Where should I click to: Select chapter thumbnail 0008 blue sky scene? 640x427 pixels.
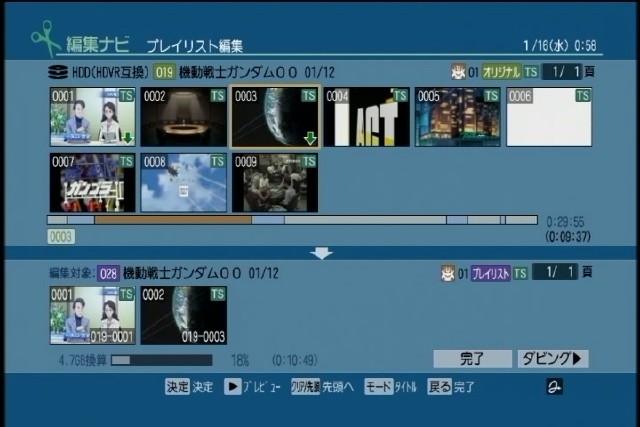pyautogui.click(x=184, y=182)
